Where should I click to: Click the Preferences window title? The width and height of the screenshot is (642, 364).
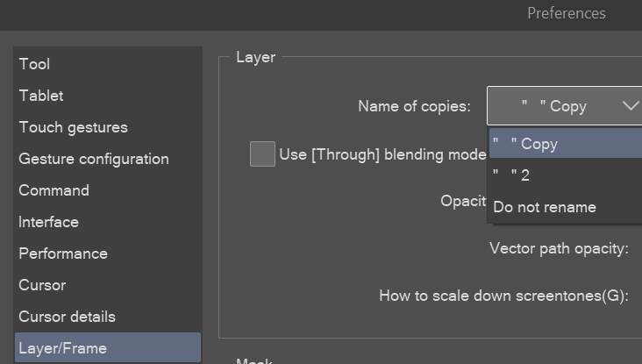[x=567, y=13]
